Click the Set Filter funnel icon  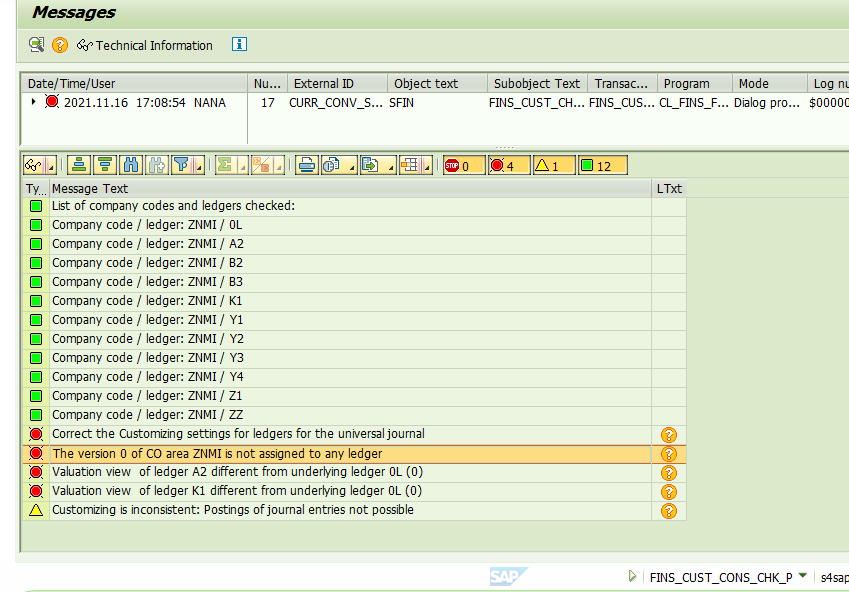(x=182, y=165)
